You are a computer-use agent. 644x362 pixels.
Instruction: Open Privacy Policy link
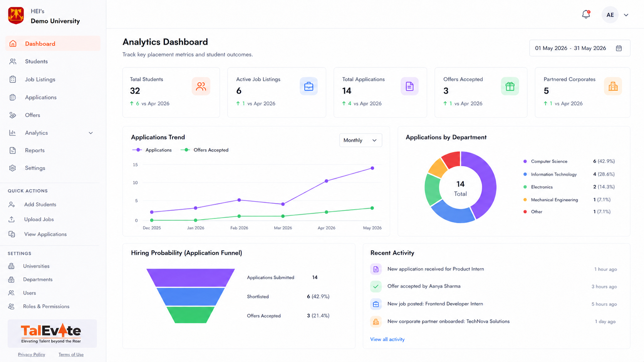pos(32,355)
